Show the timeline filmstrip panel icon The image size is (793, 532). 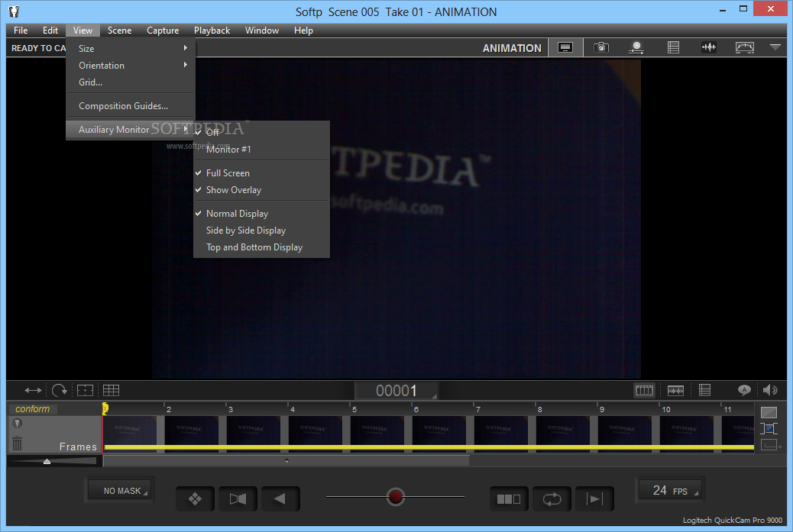point(644,390)
